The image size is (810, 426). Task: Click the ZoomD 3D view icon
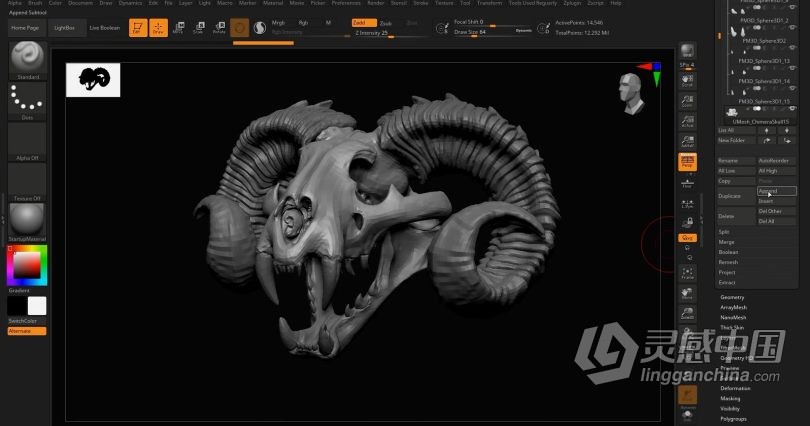[687, 313]
